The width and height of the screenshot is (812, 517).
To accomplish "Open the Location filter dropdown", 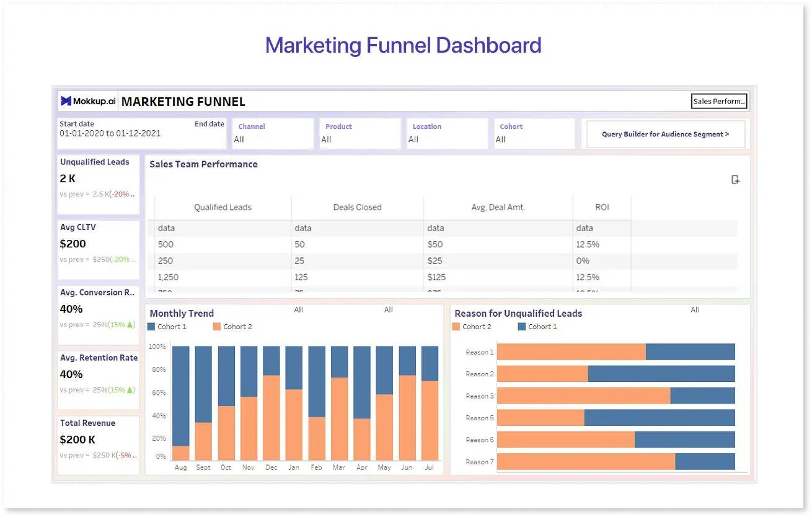I will tap(448, 133).
